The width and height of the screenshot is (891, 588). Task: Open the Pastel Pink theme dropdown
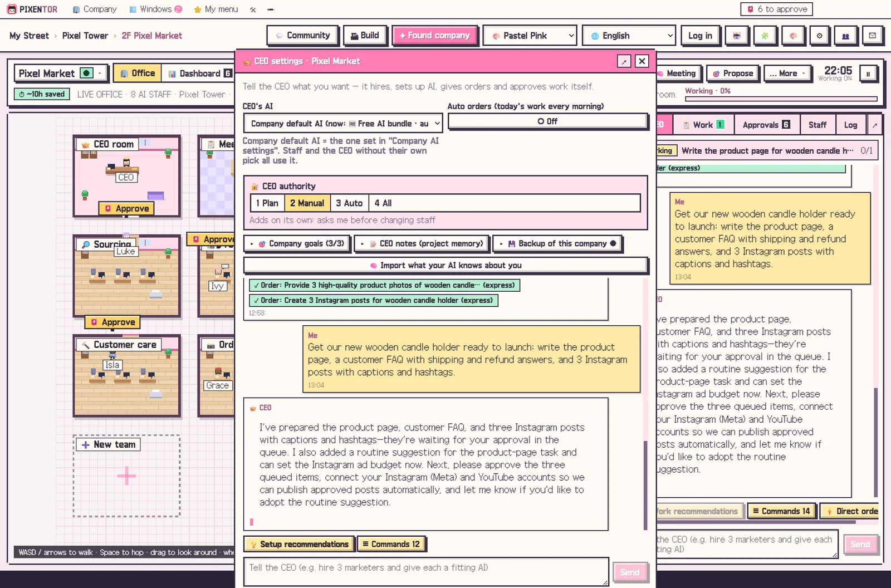pos(530,36)
